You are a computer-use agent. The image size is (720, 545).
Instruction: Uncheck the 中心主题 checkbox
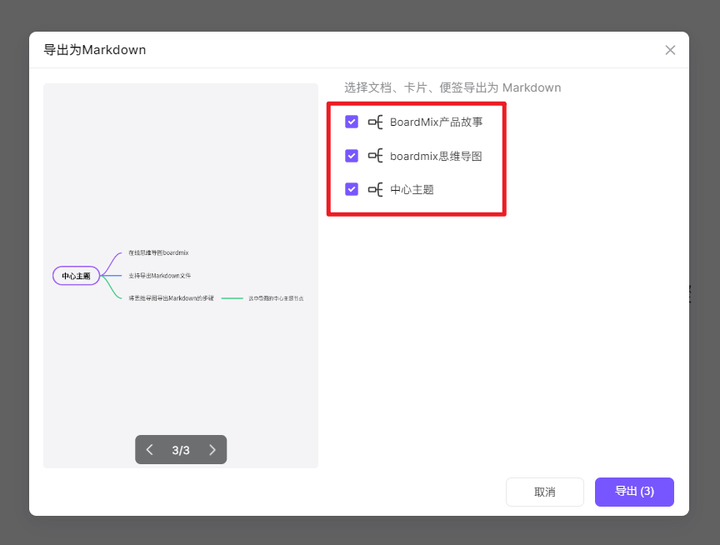(351, 189)
